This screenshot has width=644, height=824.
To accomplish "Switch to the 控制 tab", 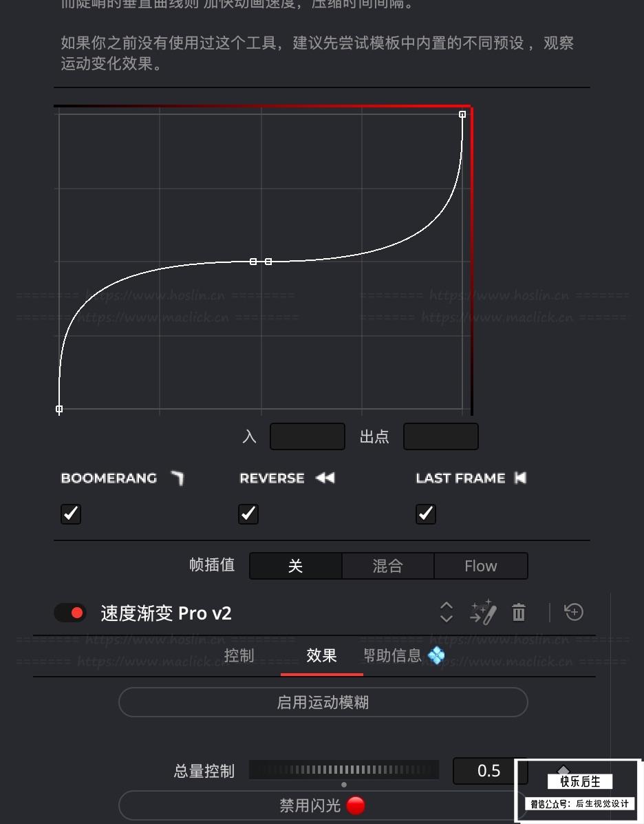I will 239,656.
